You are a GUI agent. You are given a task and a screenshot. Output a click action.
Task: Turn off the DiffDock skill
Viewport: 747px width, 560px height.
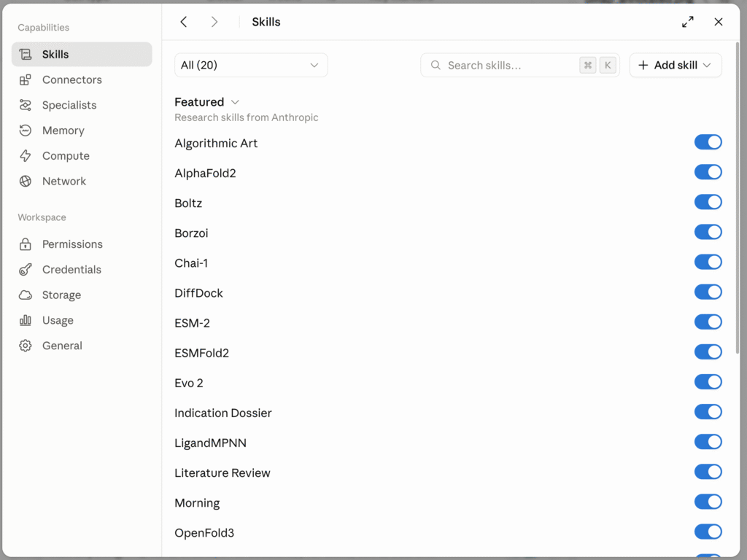tap(708, 292)
